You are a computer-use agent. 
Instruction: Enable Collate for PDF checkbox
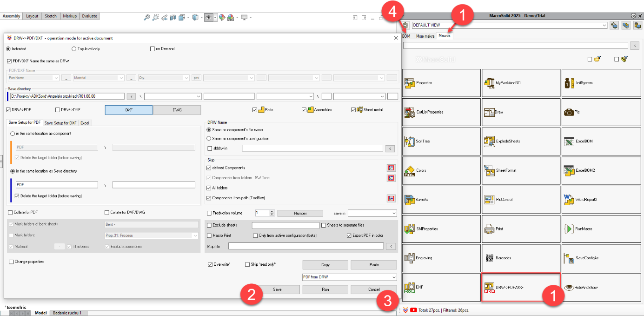pyautogui.click(x=10, y=212)
